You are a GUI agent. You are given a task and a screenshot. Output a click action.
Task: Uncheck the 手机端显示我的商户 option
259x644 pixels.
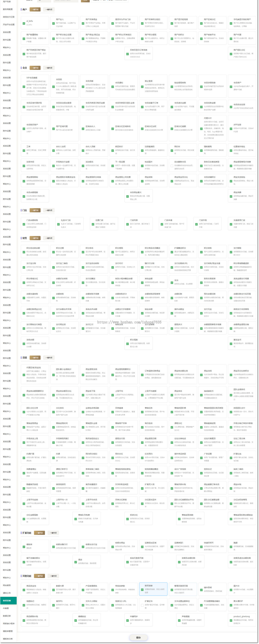point(231,23)
